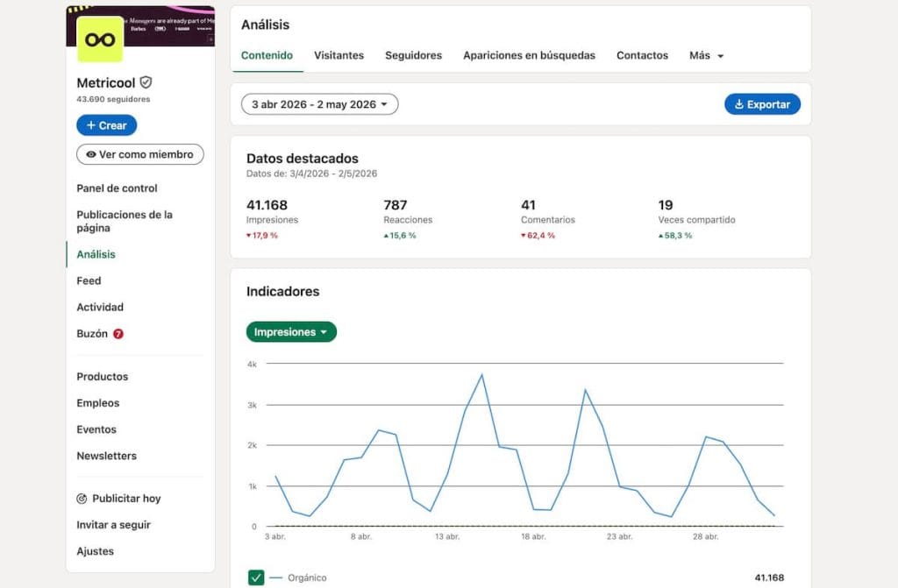
Task: Click the Indicadores heading
Action: coord(283,292)
